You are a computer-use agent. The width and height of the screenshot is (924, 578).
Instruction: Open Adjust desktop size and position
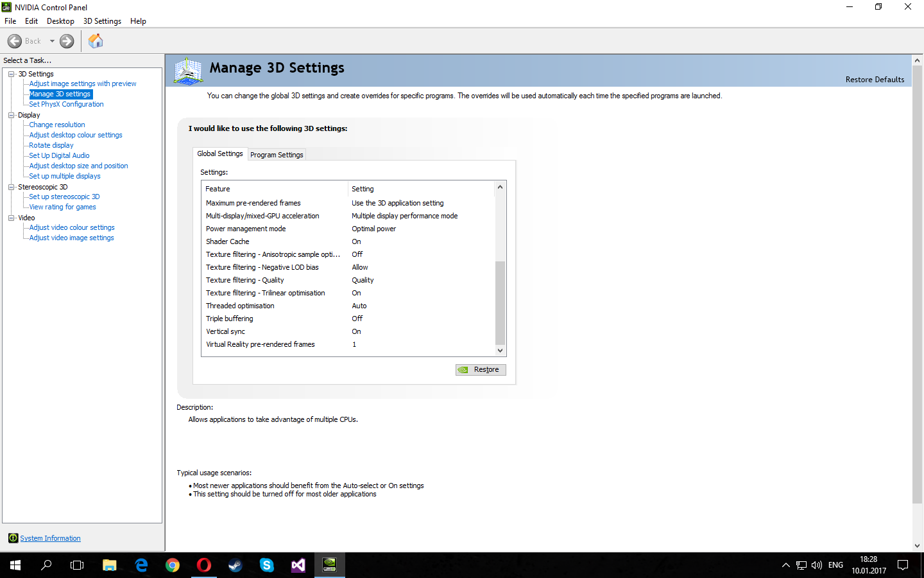[78, 166]
